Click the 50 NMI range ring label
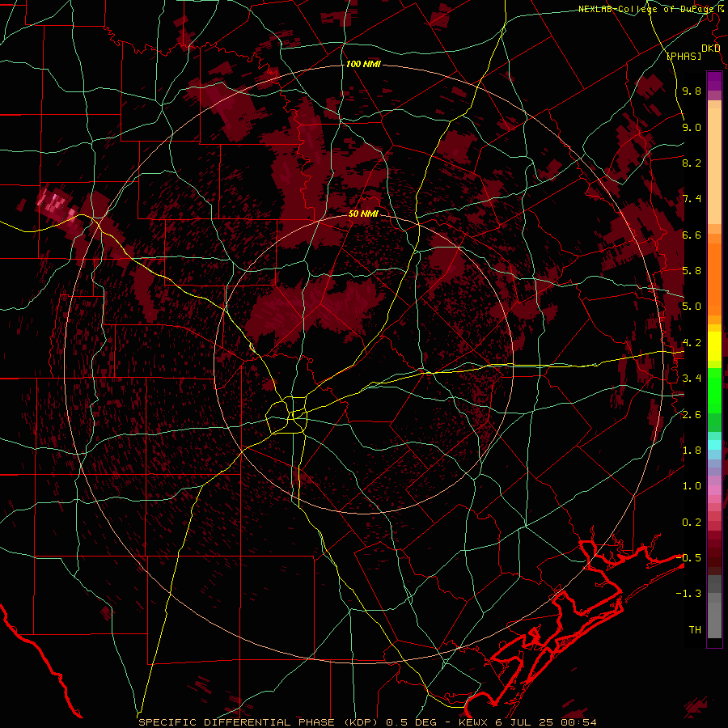The width and height of the screenshot is (728, 728). coord(363,214)
